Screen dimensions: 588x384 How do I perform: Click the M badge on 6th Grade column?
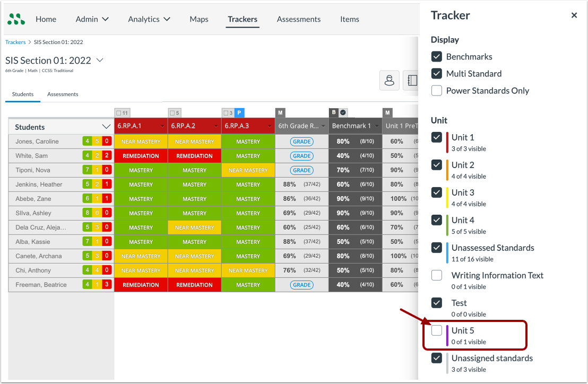pos(280,112)
